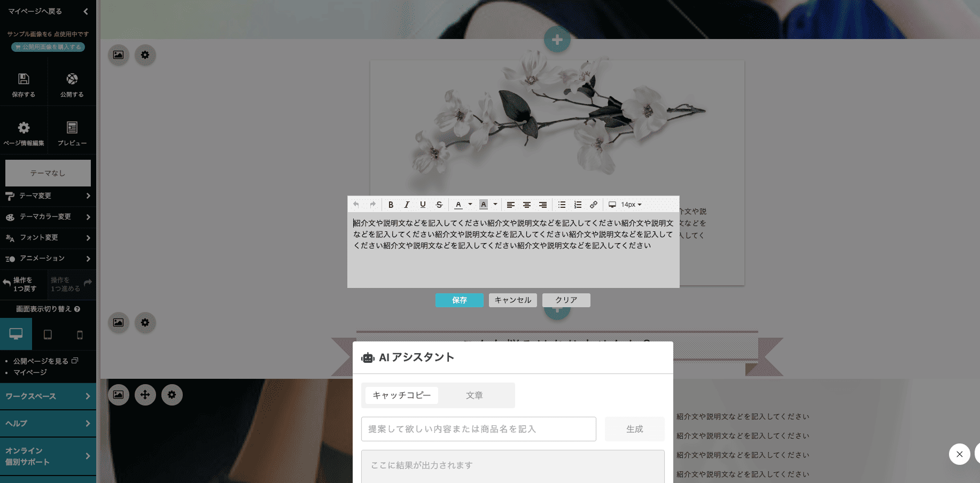Toggle italic formatting in text toolbar
The height and width of the screenshot is (483, 980).
click(407, 205)
